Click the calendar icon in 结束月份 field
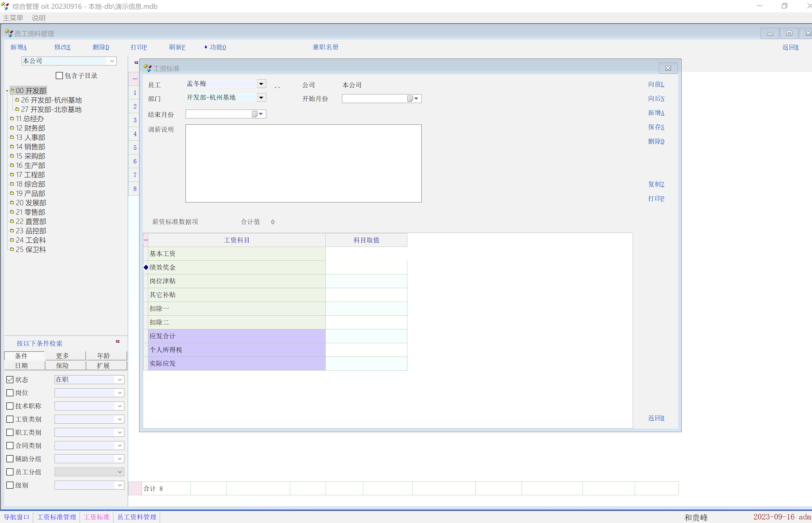Screen dimensions: 812x523 tap(255, 114)
